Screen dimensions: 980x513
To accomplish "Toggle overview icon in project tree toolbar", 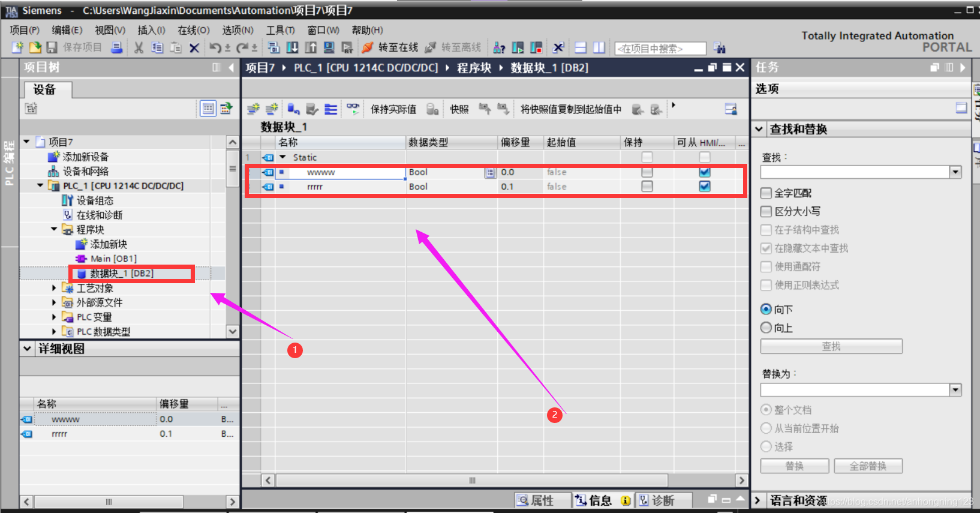I will coord(208,109).
